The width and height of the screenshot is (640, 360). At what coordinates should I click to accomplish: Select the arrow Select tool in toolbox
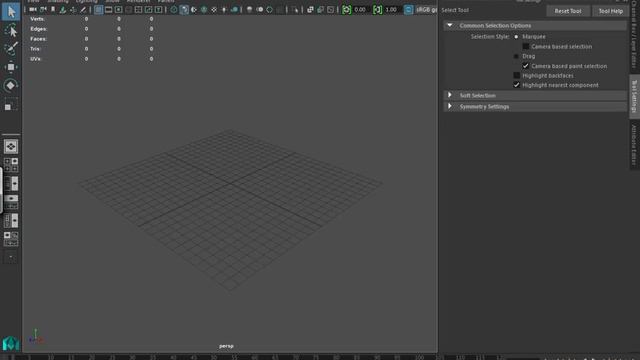[11, 11]
